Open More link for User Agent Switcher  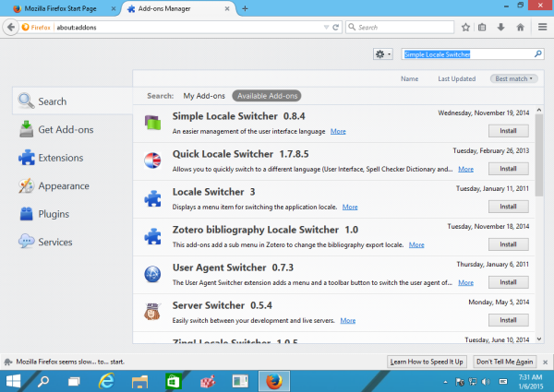tap(466, 282)
